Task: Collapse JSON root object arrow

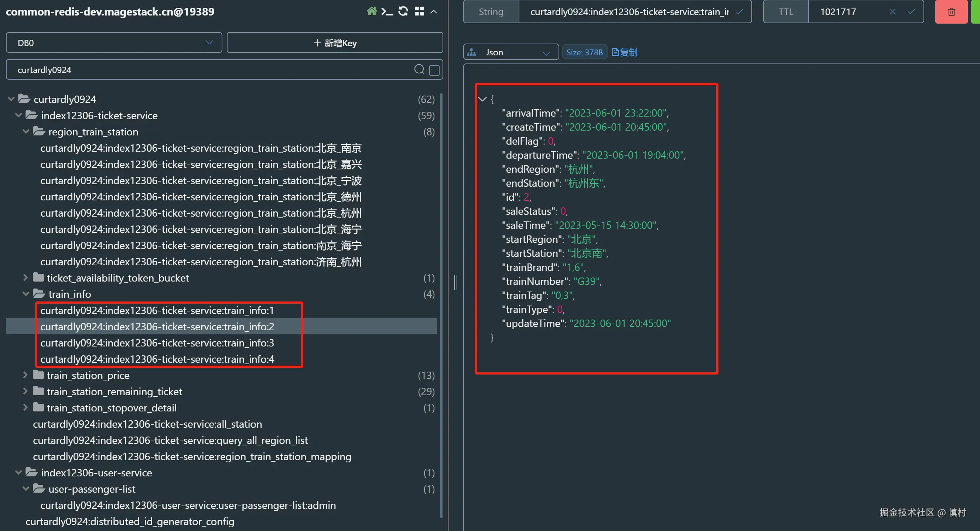Action: point(482,99)
